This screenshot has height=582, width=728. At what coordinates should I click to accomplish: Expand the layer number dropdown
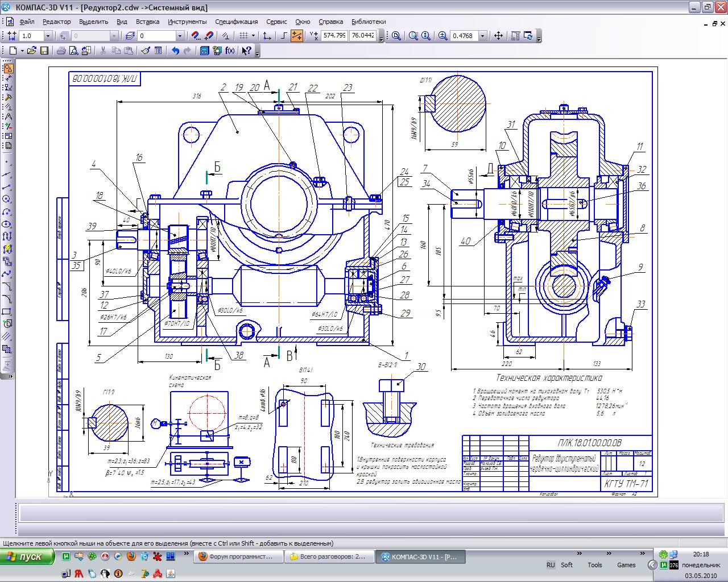tap(180, 36)
